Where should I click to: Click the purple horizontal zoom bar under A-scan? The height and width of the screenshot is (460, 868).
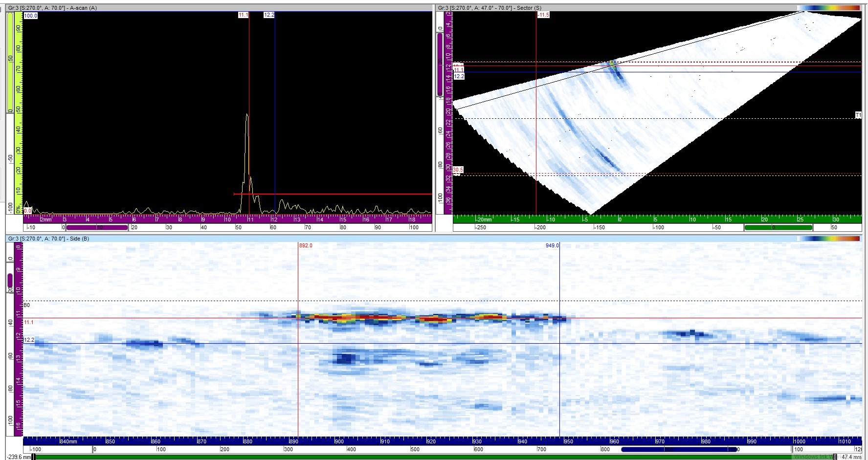pyautogui.click(x=96, y=227)
